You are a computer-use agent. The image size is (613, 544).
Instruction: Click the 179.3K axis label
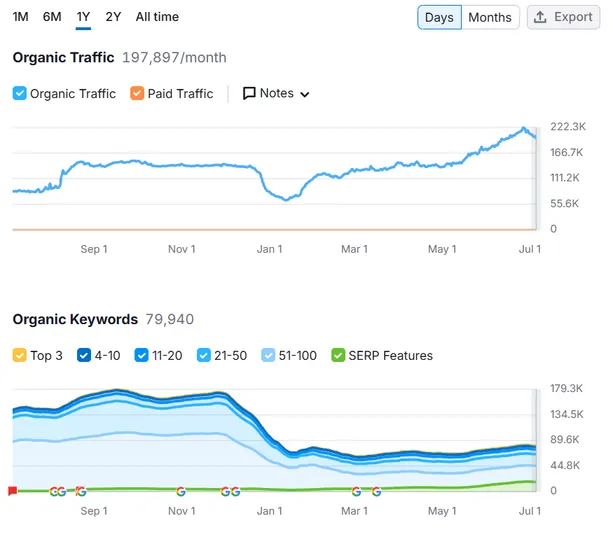pos(566,388)
